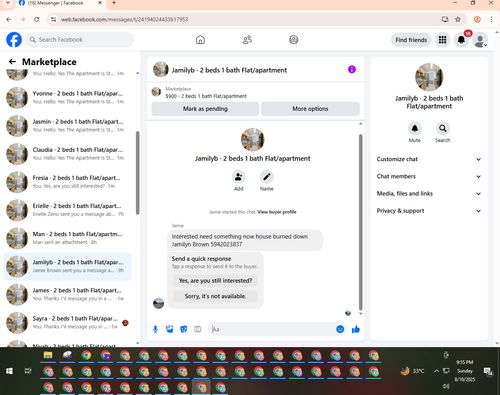Send quick reply 'Sorry, it's not available.'
Image resolution: width=500 pixels, height=395 pixels.
click(215, 296)
